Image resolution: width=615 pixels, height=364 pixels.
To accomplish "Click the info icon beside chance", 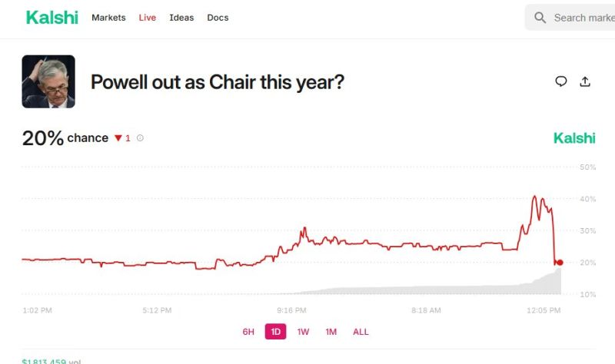I will tap(140, 138).
